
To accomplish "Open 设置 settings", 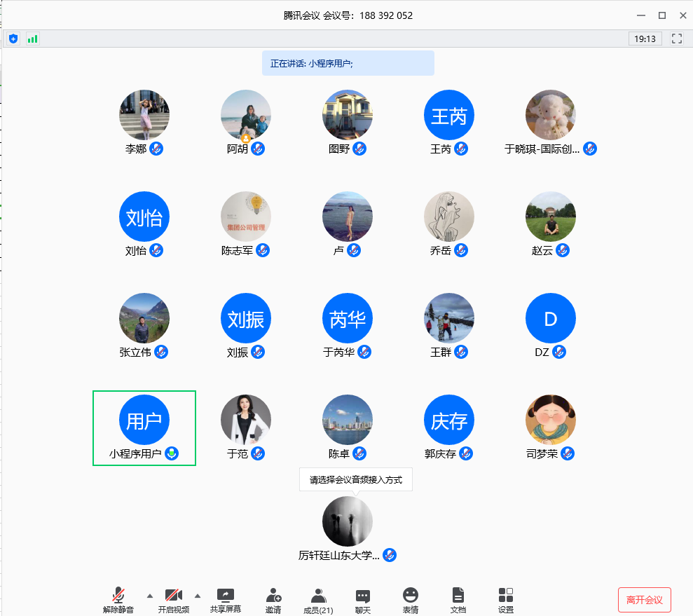I will tap(506, 601).
